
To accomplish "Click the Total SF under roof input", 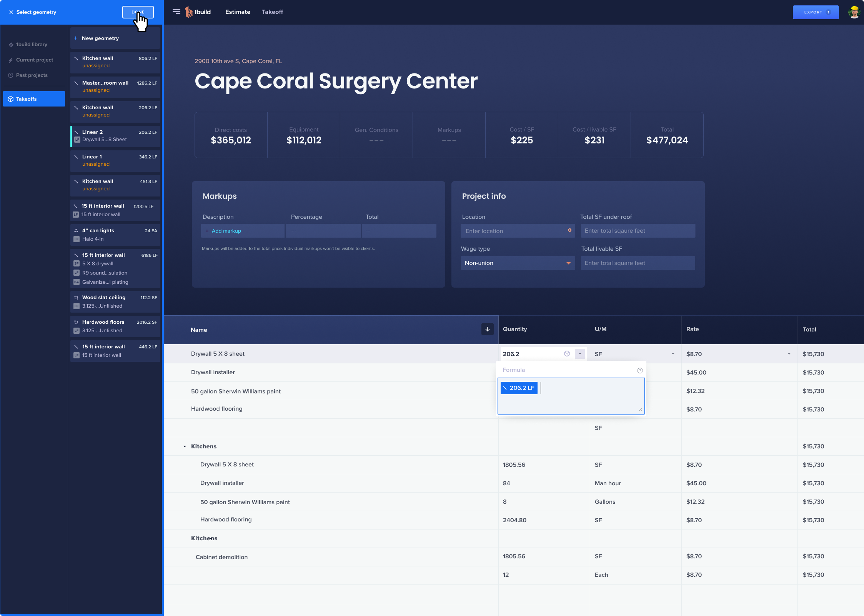I will click(x=638, y=231).
